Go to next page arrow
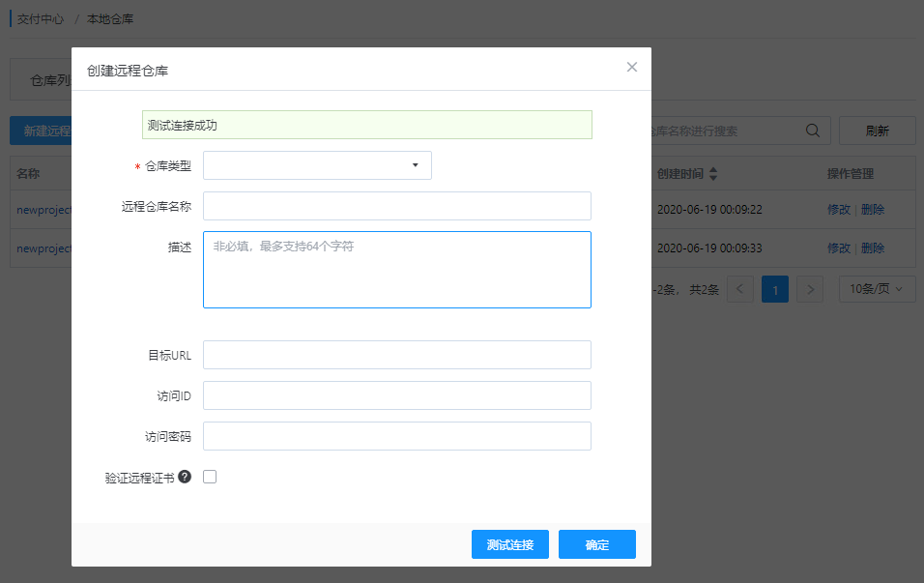924x583 pixels. [x=810, y=289]
